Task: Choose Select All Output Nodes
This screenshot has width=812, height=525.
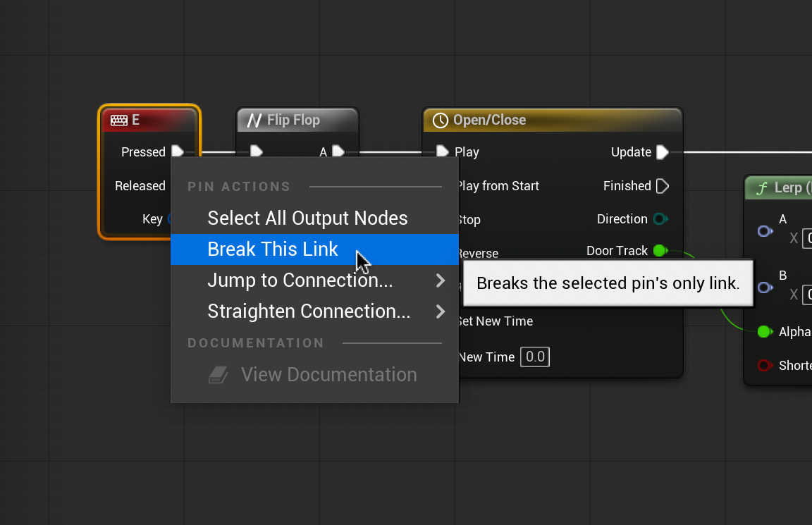Action: [x=307, y=218]
